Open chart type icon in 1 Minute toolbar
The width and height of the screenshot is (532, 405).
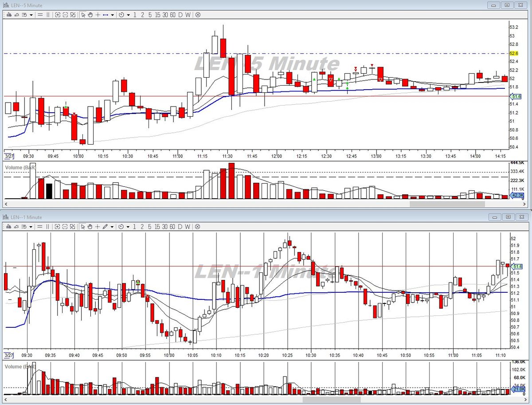click(x=9, y=227)
